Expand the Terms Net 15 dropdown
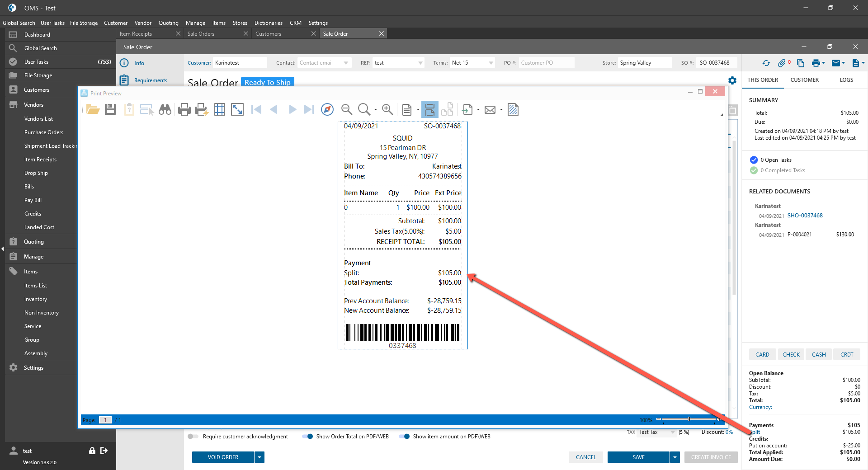Viewport: 868px width, 470px height. 491,63
